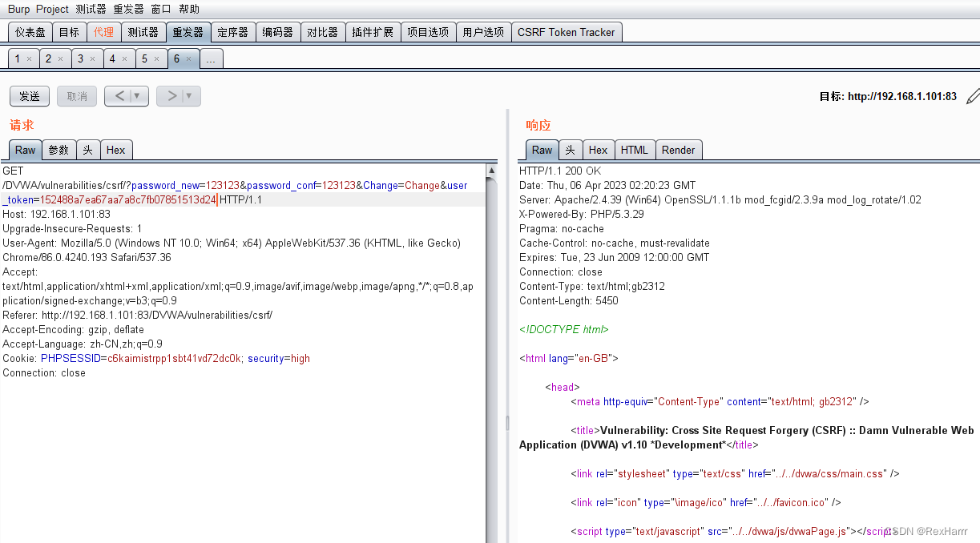The height and width of the screenshot is (543, 980).
Task: Open the 重发器 menu
Action: pyautogui.click(x=128, y=9)
